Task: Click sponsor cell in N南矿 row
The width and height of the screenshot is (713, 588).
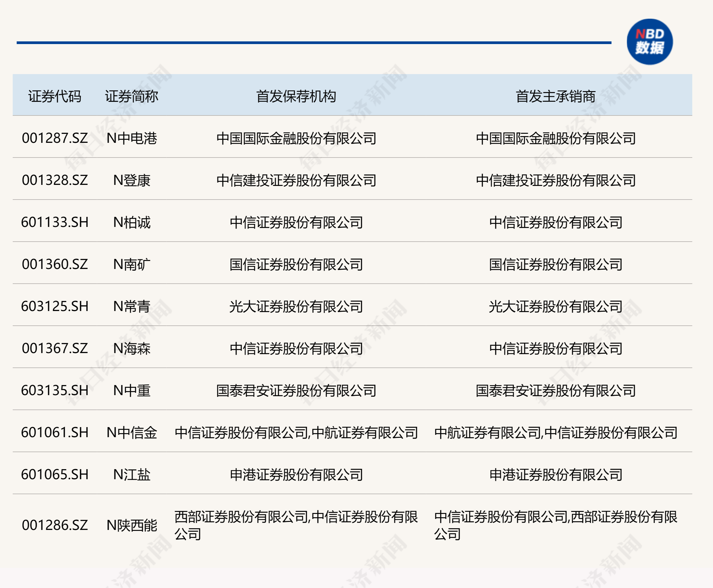Action: coord(296,264)
